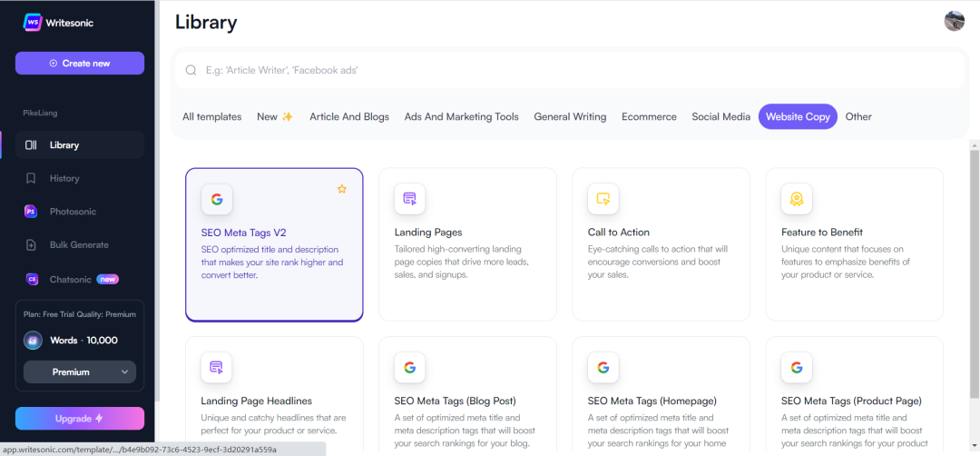The image size is (980, 456).
Task: Click the Landing Page Headlines icon
Action: tap(216, 368)
